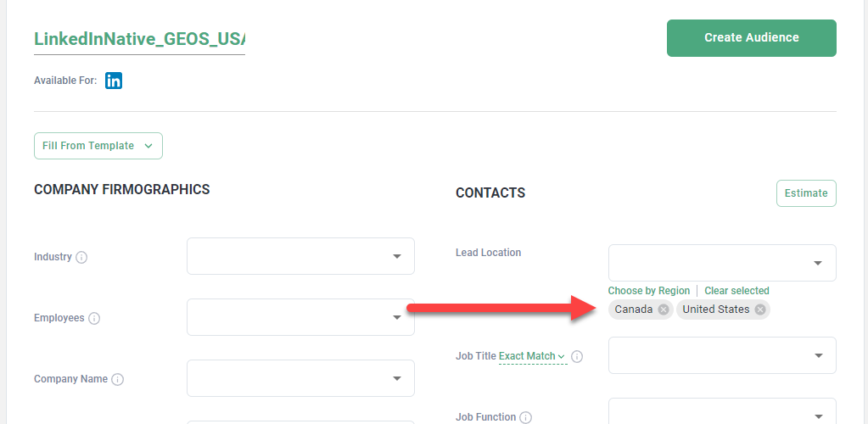
Task: Click the Create Audience button
Action: pyautogui.click(x=751, y=38)
